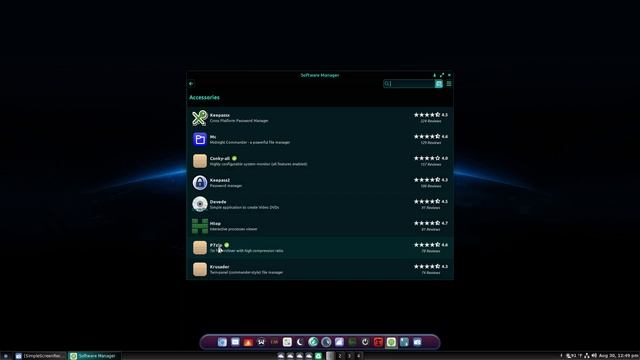The height and width of the screenshot is (360, 640).
Task: Click the Conky-all star rating
Action: (x=427, y=158)
